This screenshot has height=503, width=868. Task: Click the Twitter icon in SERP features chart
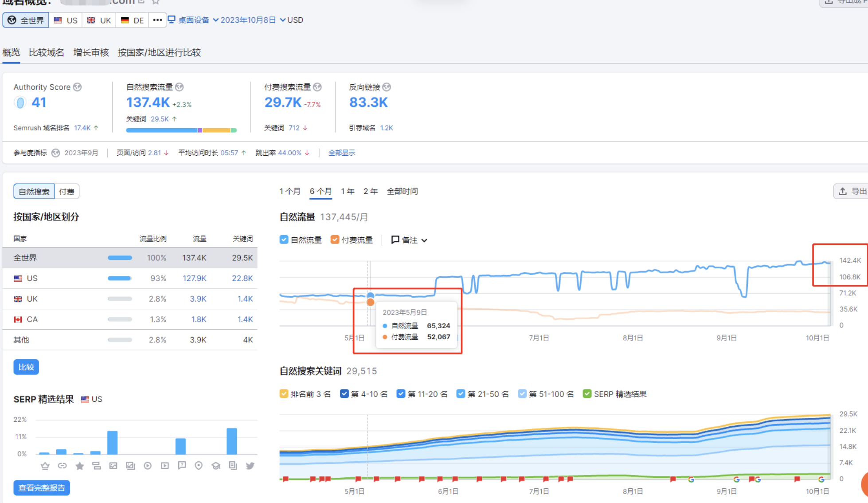click(x=250, y=466)
